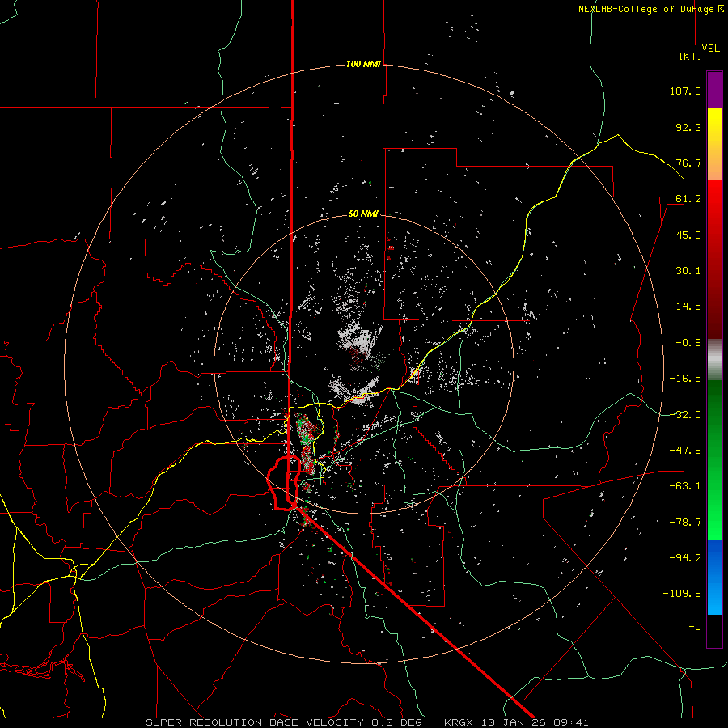
Task: Click the gray near-zero segment of color bar
Action: pos(714,359)
